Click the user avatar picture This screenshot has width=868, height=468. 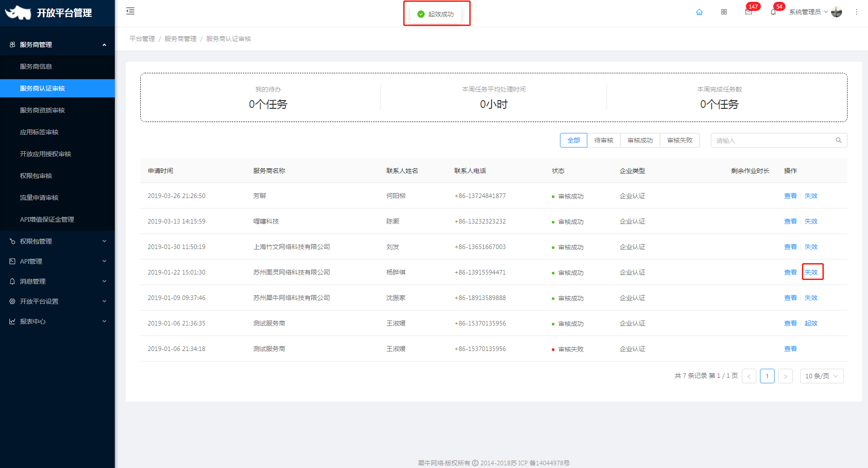coord(837,12)
